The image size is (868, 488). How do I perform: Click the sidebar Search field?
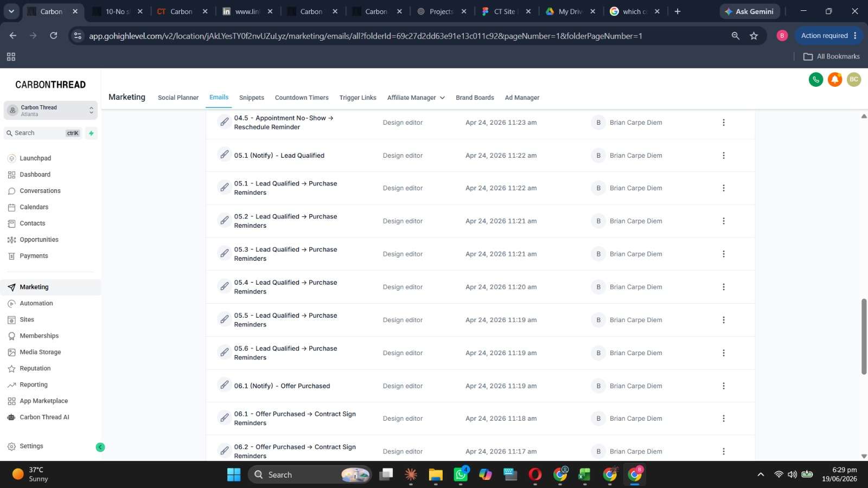coord(43,133)
